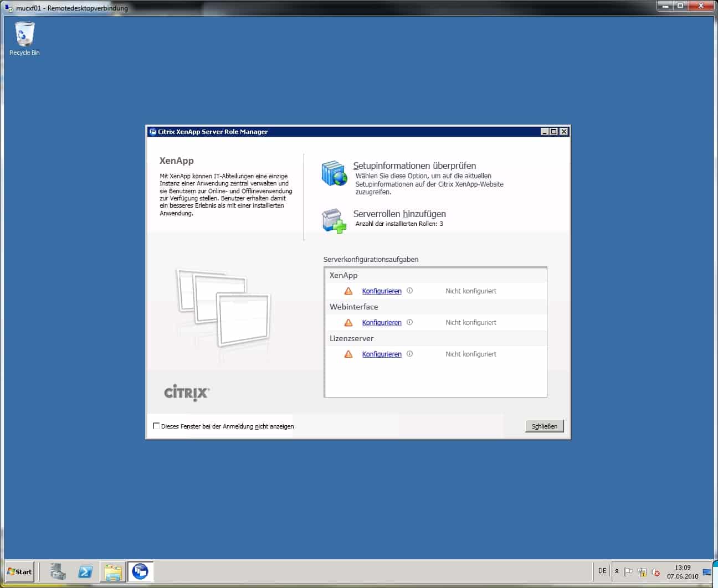Maximize the Citrix Role Manager dialog
718x588 pixels.
pos(553,132)
